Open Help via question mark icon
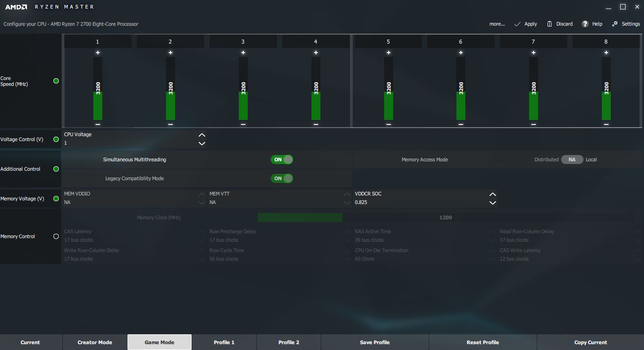Viewport: 644px width, 350px height. point(585,24)
